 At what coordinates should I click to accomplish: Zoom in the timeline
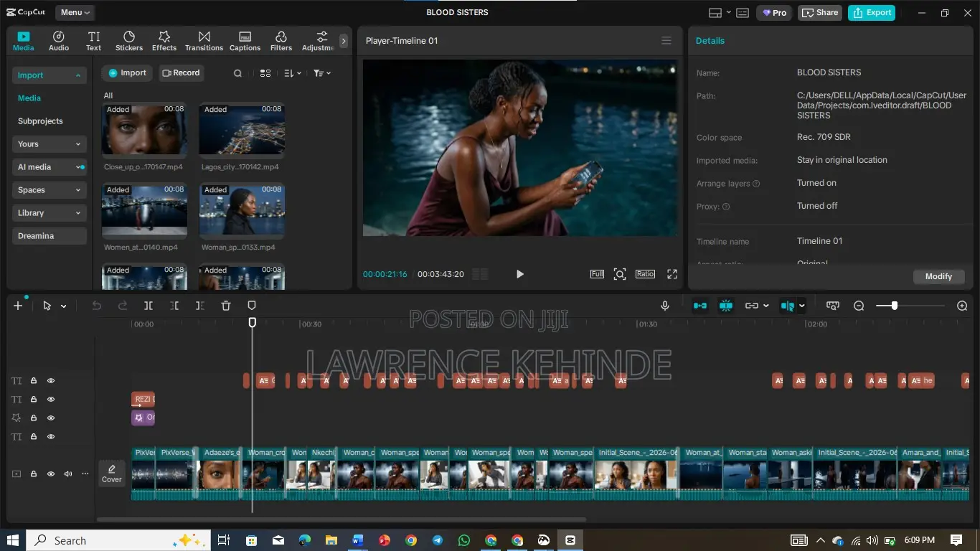coord(962,306)
